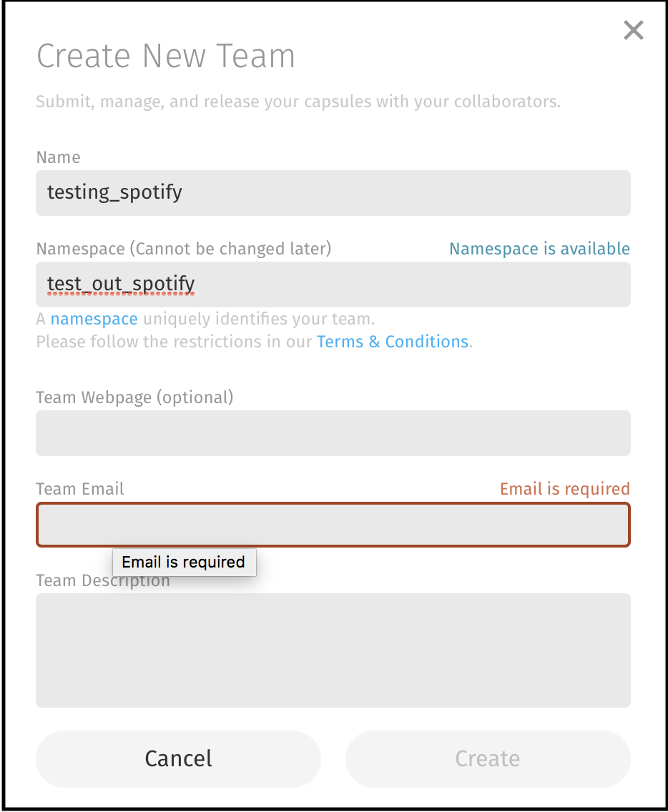Click the disabled Create button

(487, 758)
